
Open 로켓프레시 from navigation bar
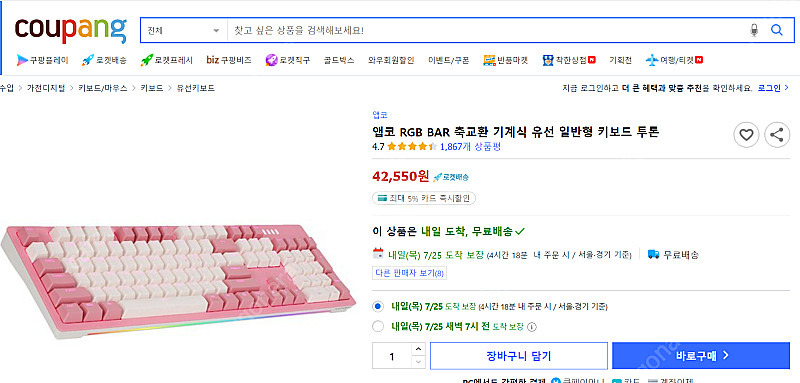[167, 60]
